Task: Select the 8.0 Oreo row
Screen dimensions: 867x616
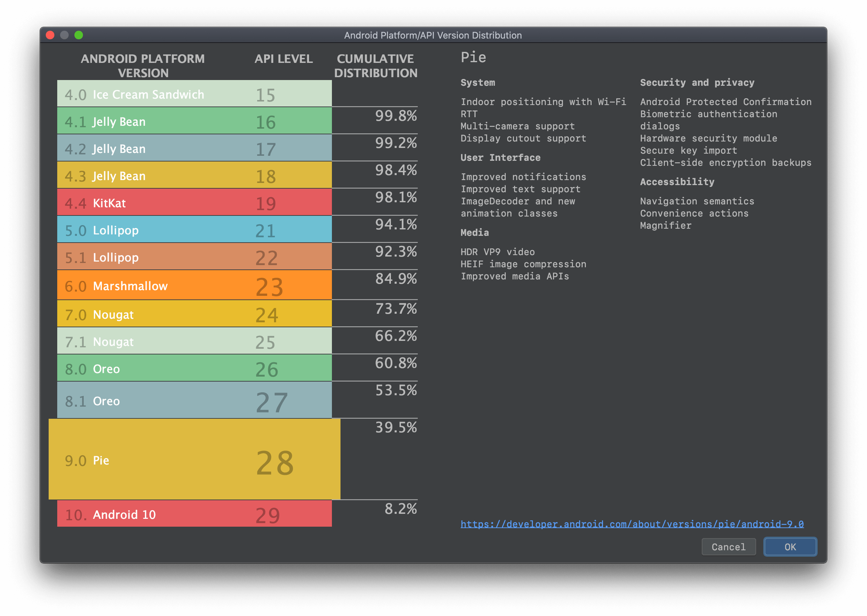Action: tap(194, 368)
